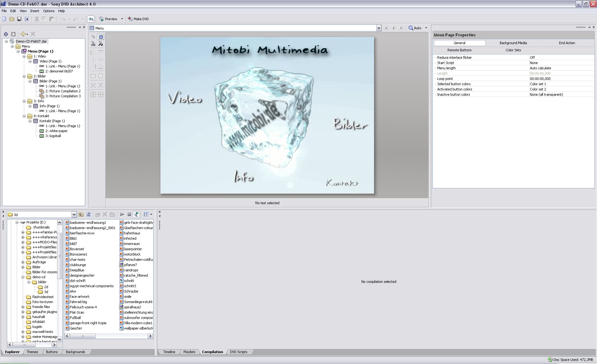Click the Copy icon in main toolbar
The width and height of the screenshot is (597, 364).
44,19
